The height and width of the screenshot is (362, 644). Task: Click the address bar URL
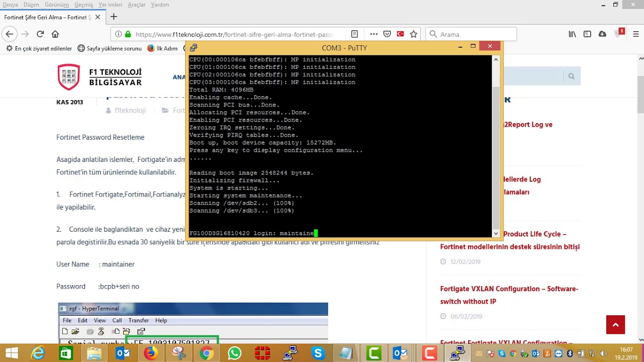[234, 34]
